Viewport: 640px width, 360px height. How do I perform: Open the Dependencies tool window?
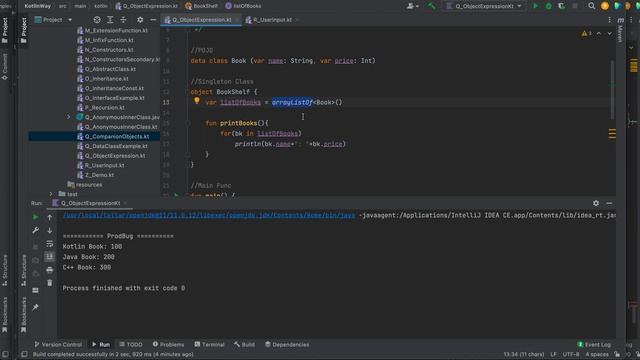pyautogui.click(x=287, y=344)
